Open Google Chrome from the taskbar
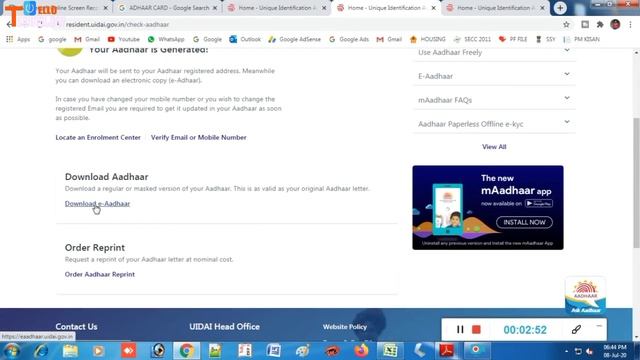 (x=187, y=351)
